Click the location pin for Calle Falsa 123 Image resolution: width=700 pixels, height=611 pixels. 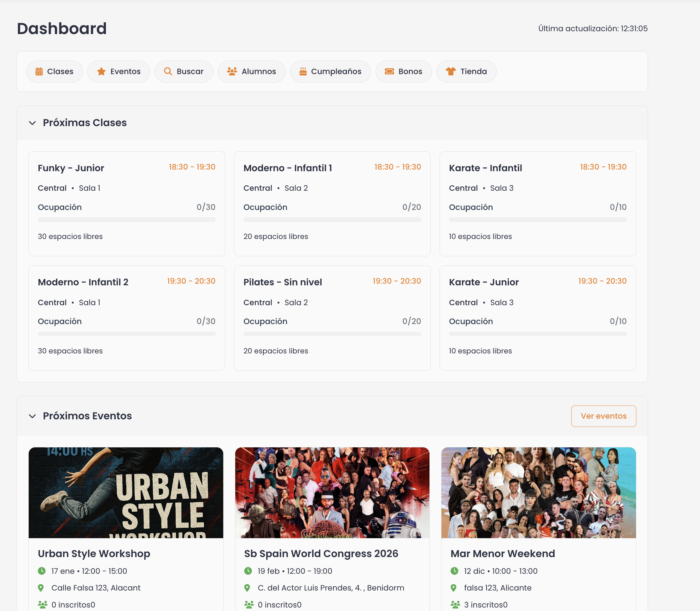pos(41,588)
